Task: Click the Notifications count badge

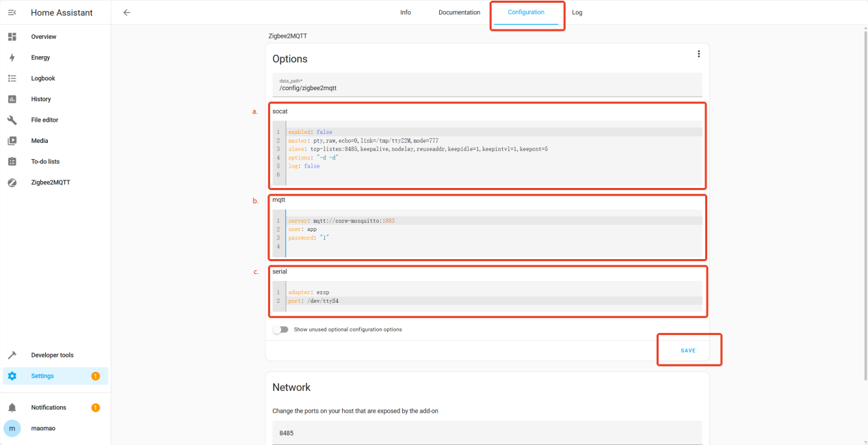Action: tap(95, 407)
